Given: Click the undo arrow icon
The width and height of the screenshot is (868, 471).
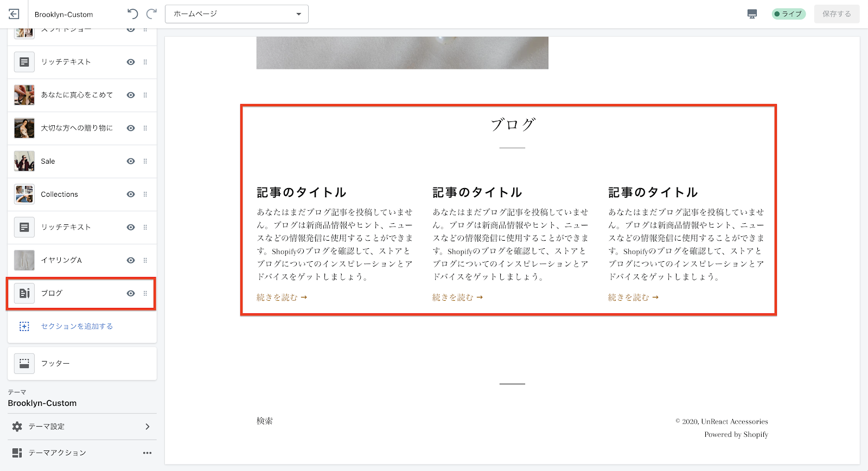Looking at the screenshot, I should [132, 14].
